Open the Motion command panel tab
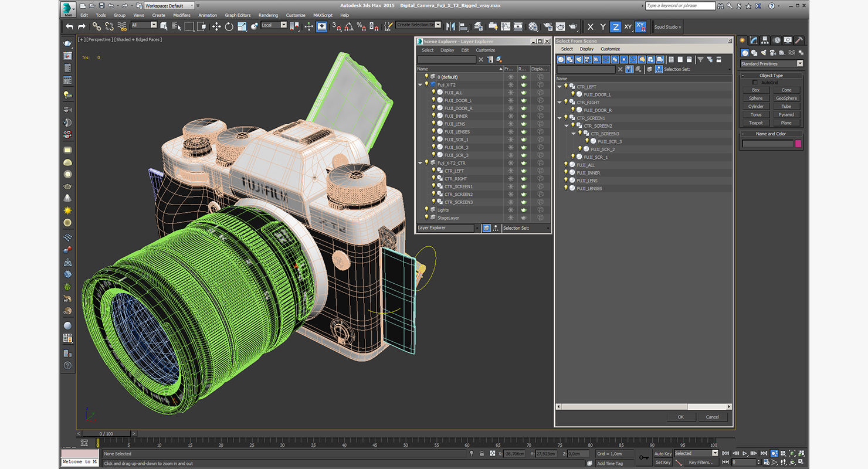This screenshot has height=469, width=868. tap(777, 40)
